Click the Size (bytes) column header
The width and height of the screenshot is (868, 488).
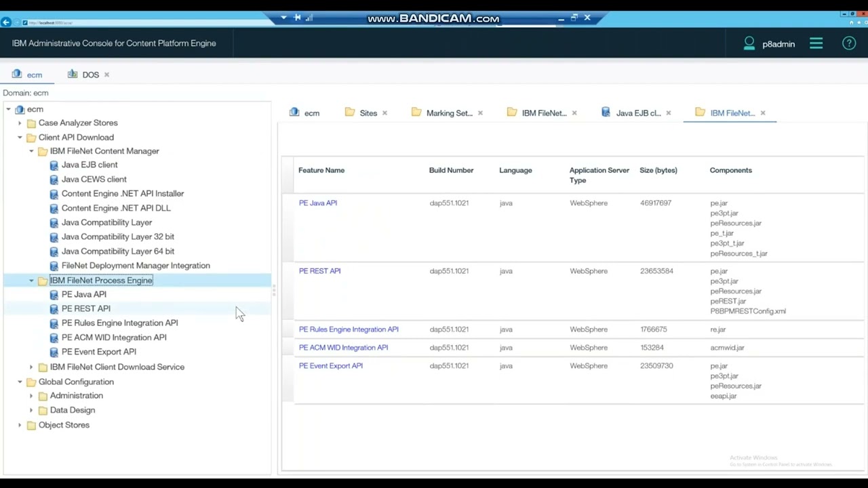click(658, 170)
